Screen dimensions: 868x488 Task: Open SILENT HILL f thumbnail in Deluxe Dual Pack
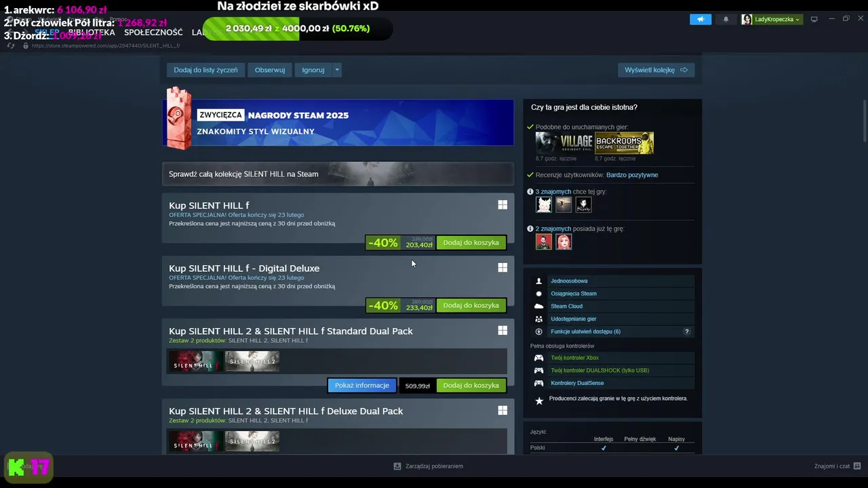click(195, 441)
